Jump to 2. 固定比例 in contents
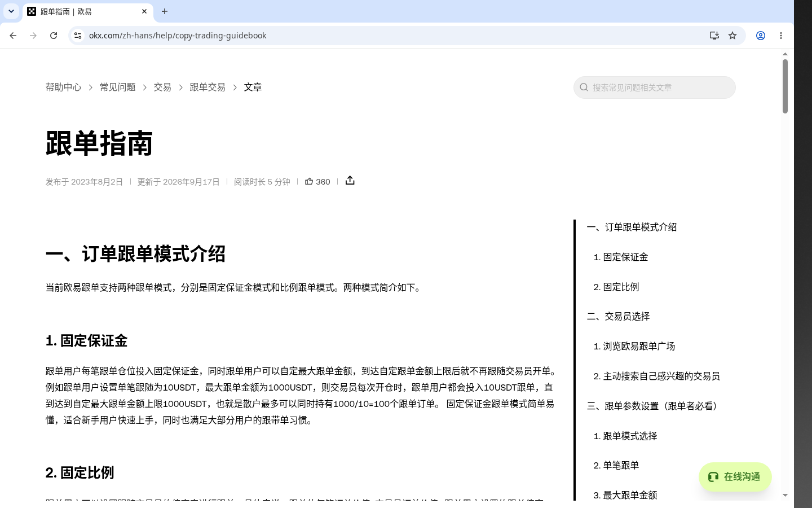The height and width of the screenshot is (508, 812). click(x=616, y=287)
